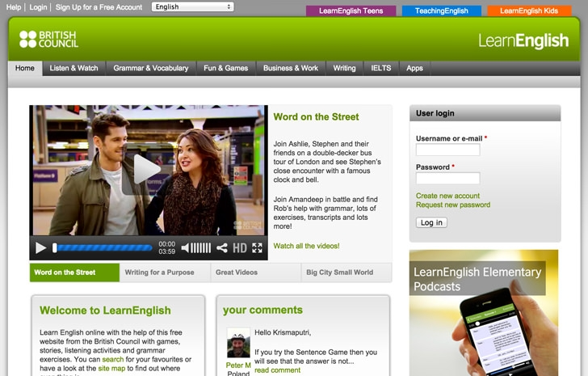The width and height of the screenshot is (588, 376).
Task: Select the Big City Small World tab
Action: pos(346,272)
